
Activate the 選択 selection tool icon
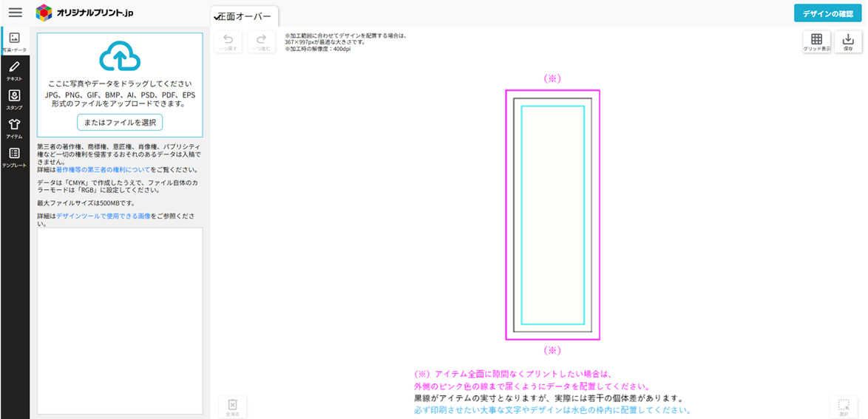(844, 407)
